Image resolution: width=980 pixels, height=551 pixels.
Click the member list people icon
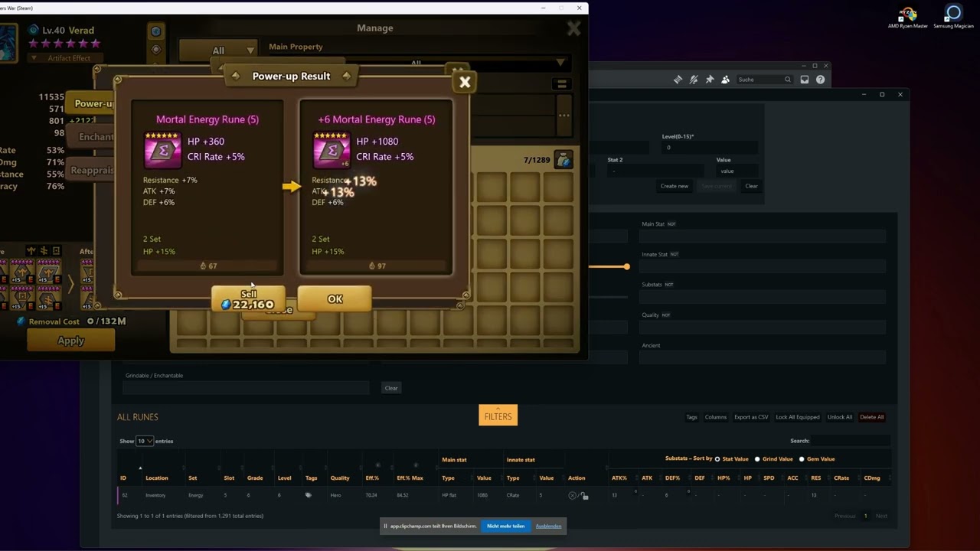click(725, 80)
